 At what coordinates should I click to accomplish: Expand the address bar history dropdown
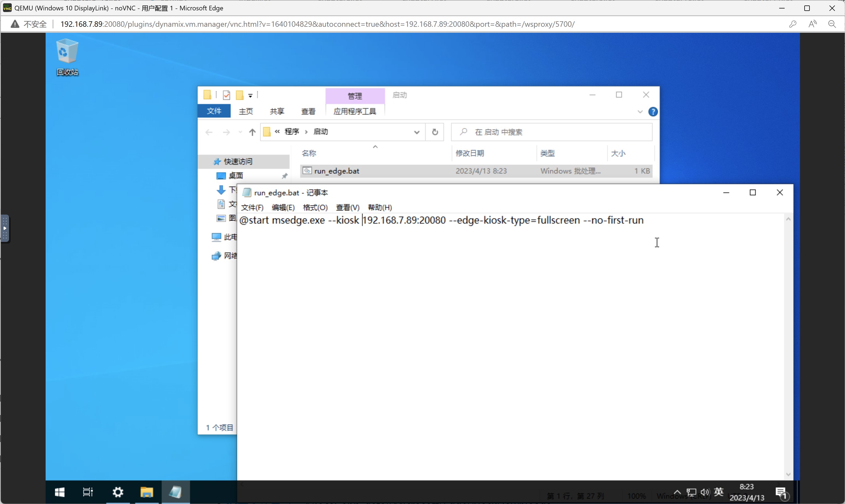pyautogui.click(x=416, y=132)
